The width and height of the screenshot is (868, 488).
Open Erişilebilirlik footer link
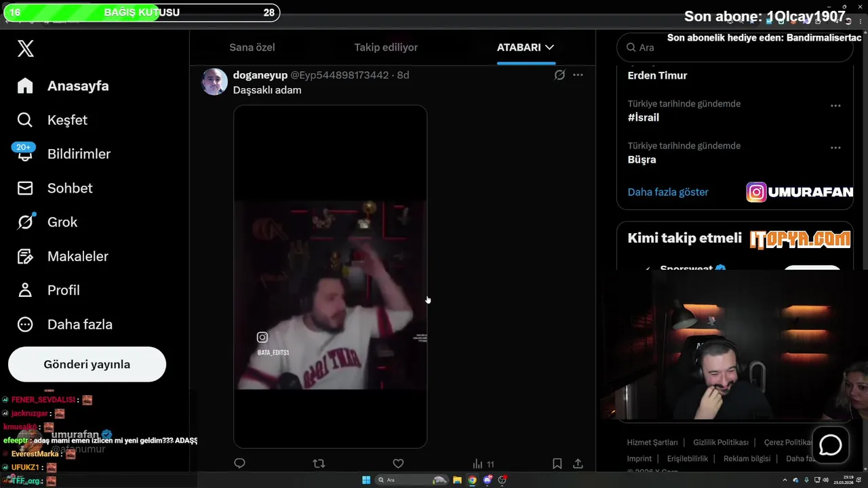coord(688,459)
